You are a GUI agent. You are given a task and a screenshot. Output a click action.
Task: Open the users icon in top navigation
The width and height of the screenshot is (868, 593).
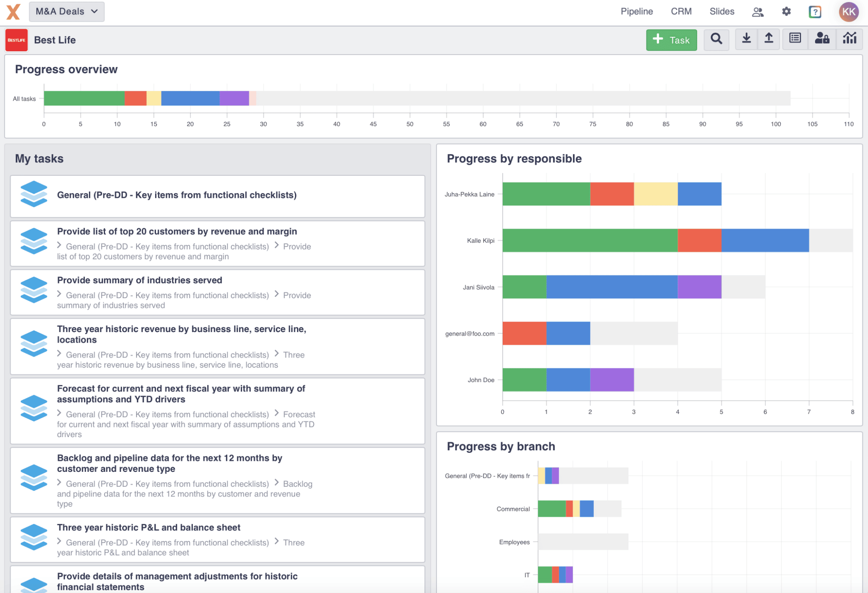758,12
